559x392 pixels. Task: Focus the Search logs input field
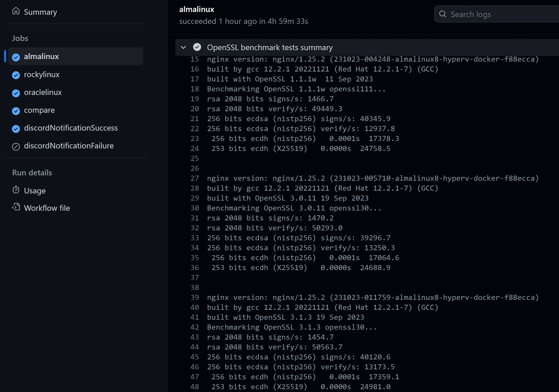pyautogui.click(x=497, y=14)
